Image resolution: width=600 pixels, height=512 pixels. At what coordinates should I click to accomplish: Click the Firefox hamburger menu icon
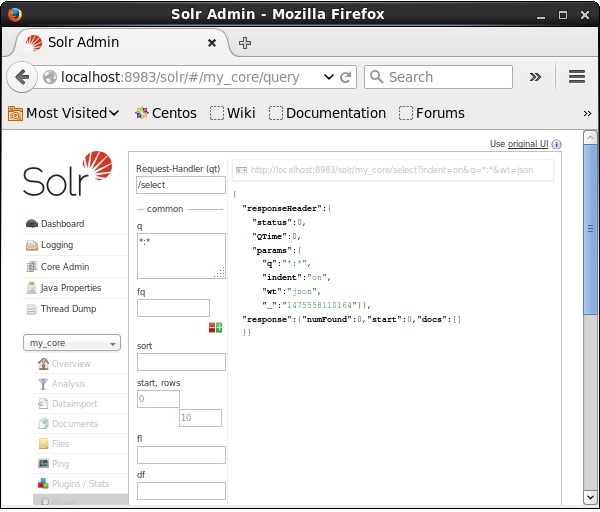pos(576,77)
